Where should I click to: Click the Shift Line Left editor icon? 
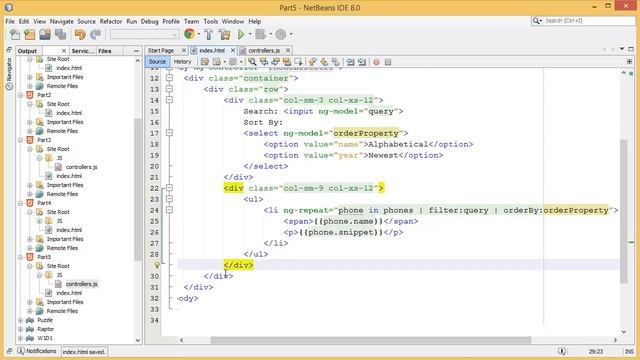coord(350,62)
